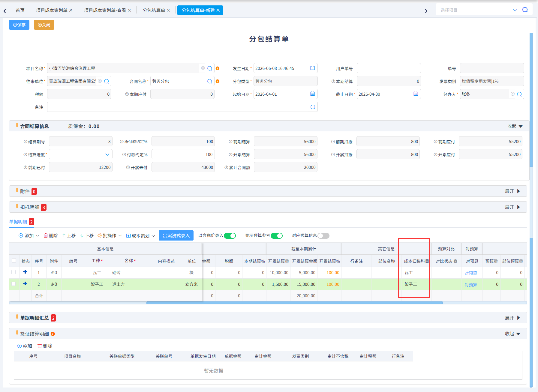This screenshot has height=392, width=538.
Task: Expand the 扣抵明细 section
Action: tap(512, 207)
